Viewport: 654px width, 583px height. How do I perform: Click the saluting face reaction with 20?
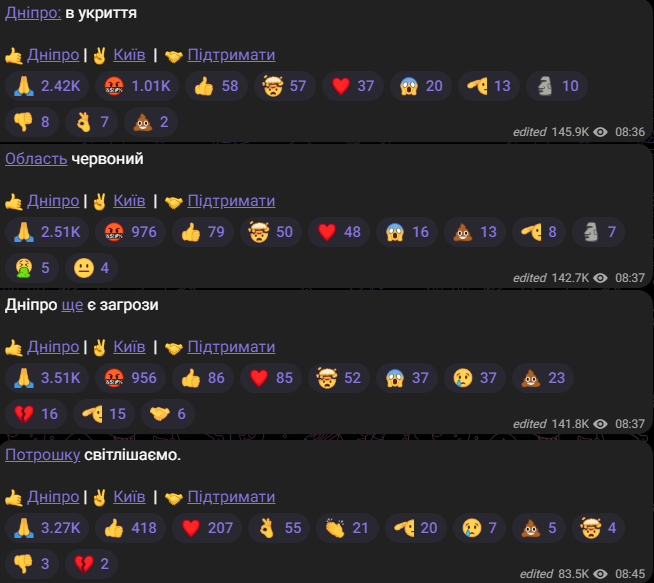pos(415,528)
